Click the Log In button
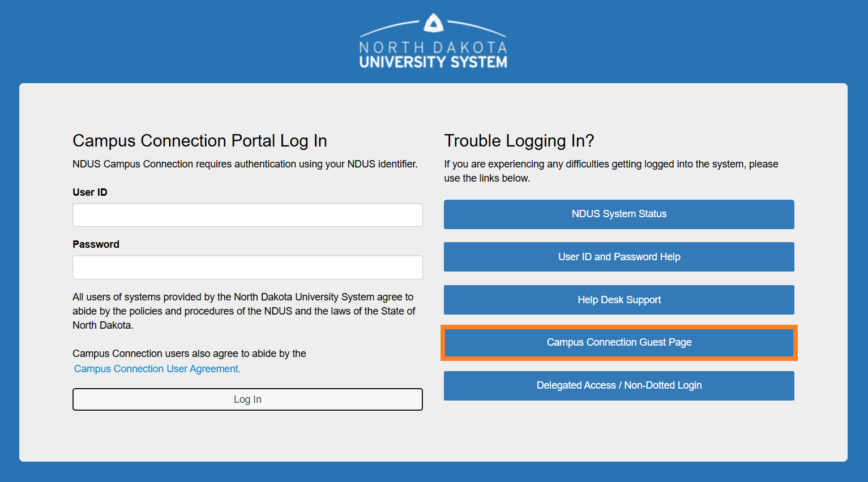The width and height of the screenshot is (868, 482). click(247, 399)
